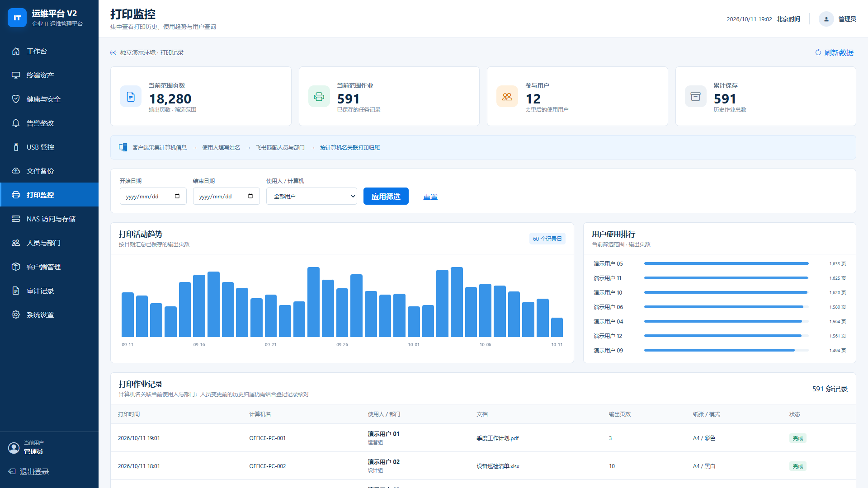Screen dimensions: 868x488
Task: Click the 系统设置 gear icon
Action: (x=16, y=314)
